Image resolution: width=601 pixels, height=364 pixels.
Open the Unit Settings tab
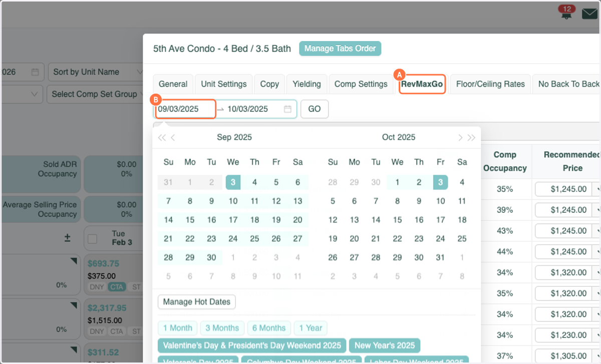(224, 84)
